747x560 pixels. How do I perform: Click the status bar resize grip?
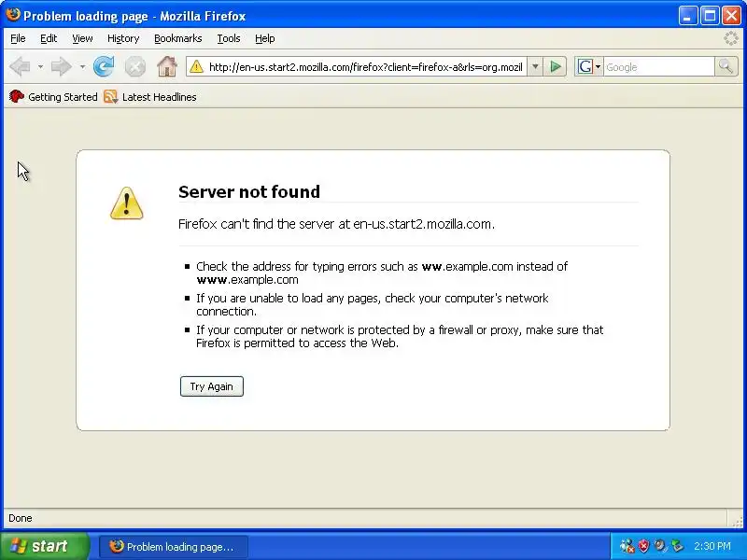point(737,522)
